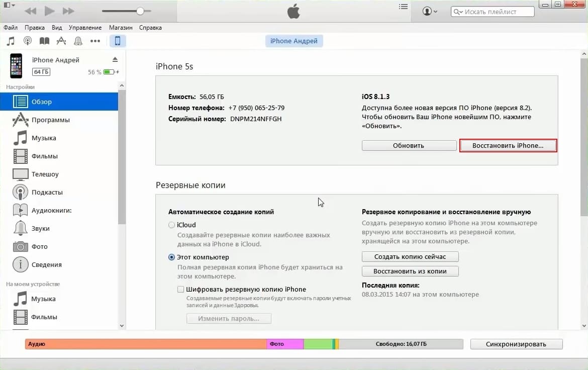Click the previous track button
Screen dimensions: 588x370
click(30, 11)
